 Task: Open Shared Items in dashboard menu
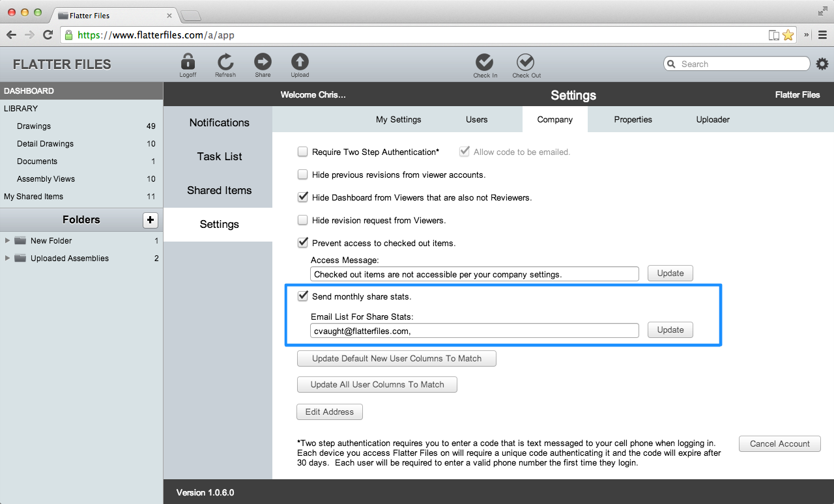219,191
